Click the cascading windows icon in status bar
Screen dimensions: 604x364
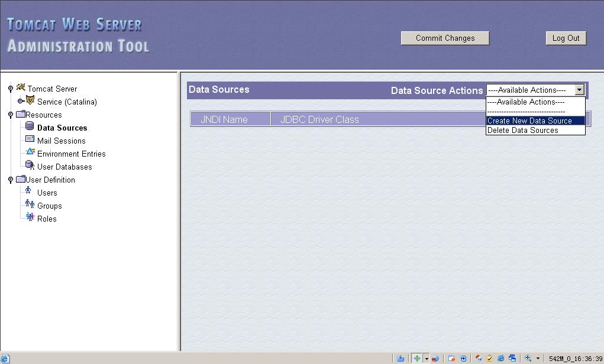512,359
